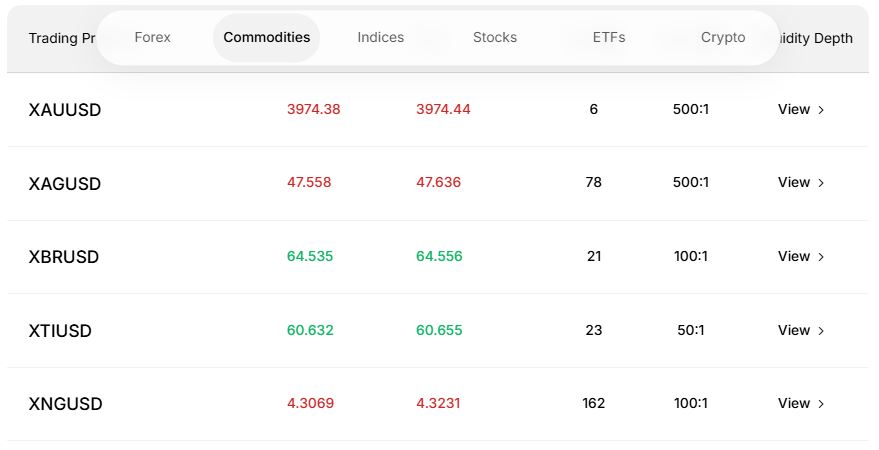Viewport: 879px width, 450px height.
Task: Click XBRUSD ask price 64.556
Action: [x=439, y=257]
